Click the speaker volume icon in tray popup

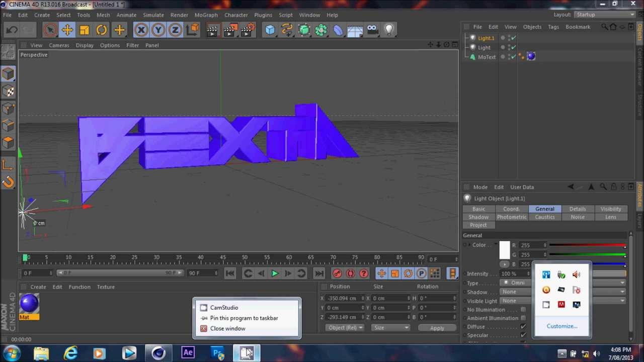[576, 275]
